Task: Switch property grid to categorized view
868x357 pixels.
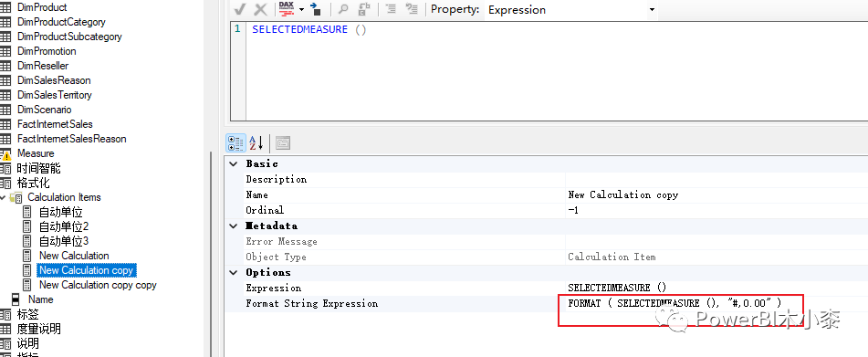Action: (236, 142)
